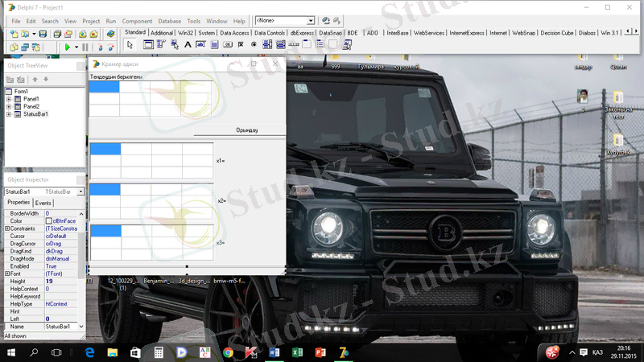Click the green Run button in toolbar
Viewport: 644px width, 362px height.
67,47
